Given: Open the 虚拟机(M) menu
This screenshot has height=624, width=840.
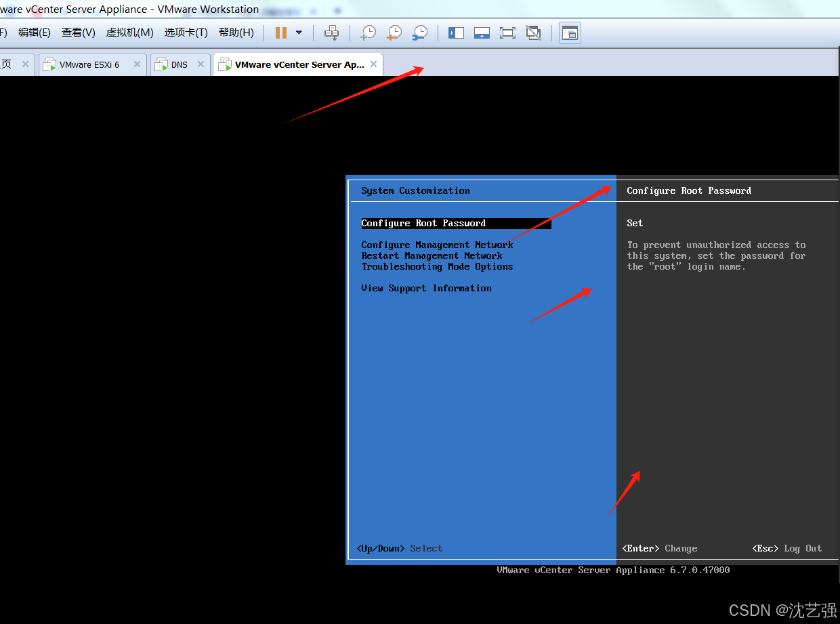Looking at the screenshot, I should pos(129,33).
